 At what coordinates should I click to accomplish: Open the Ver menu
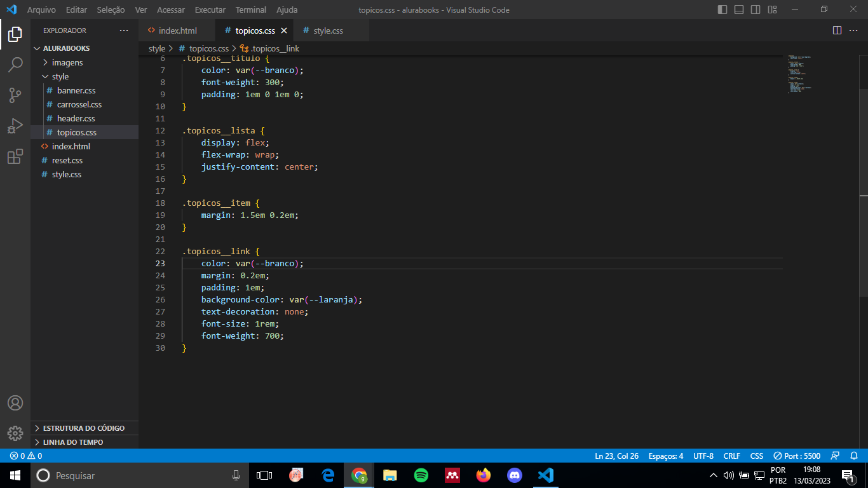pyautogui.click(x=141, y=10)
